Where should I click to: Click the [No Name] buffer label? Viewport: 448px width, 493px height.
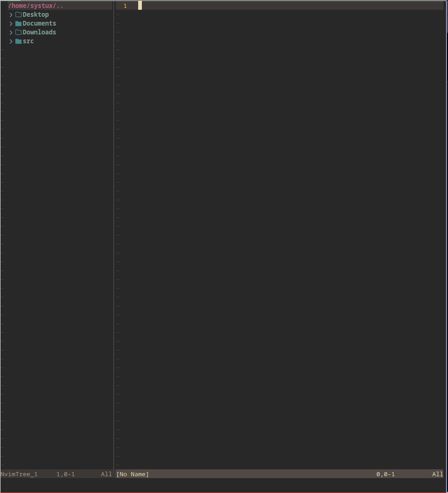coord(132,474)
